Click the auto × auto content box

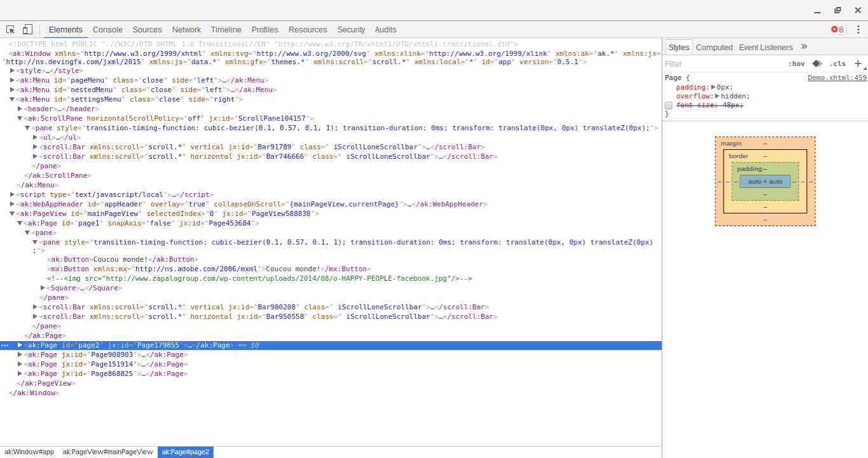pos(765,181)
